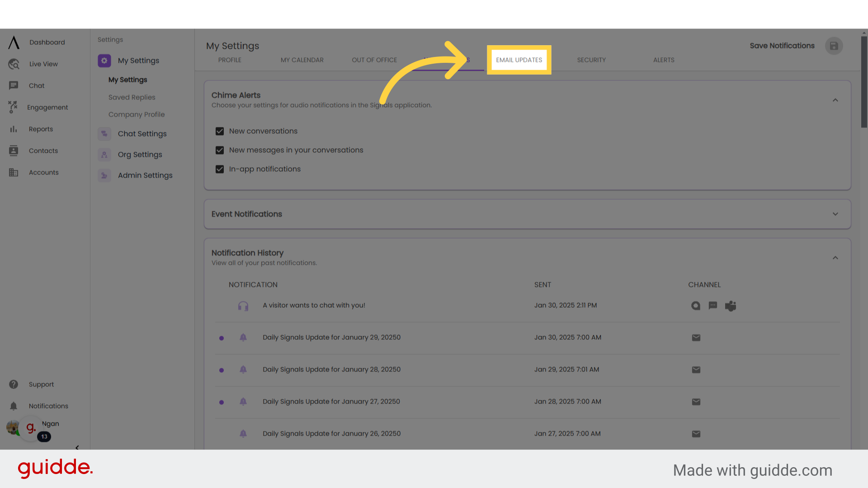
Task: Click the Org Settings icon
Action: point(104,155)
